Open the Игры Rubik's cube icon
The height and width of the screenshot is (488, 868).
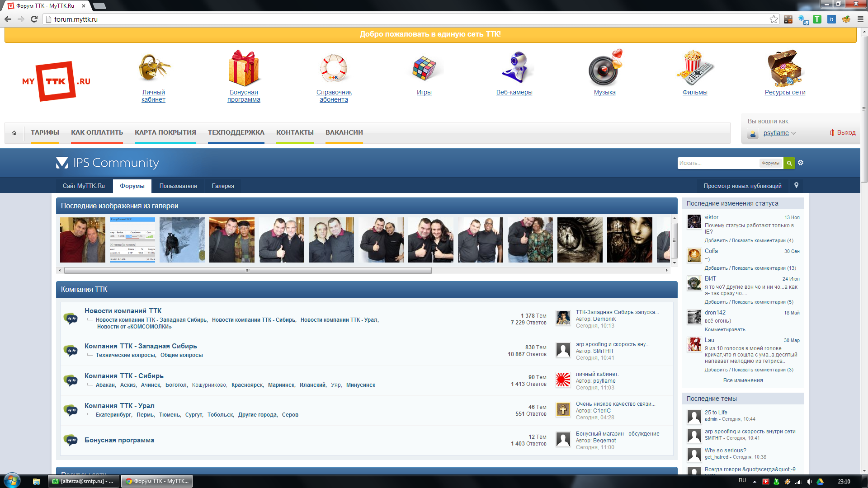click(x=424, y=68)
